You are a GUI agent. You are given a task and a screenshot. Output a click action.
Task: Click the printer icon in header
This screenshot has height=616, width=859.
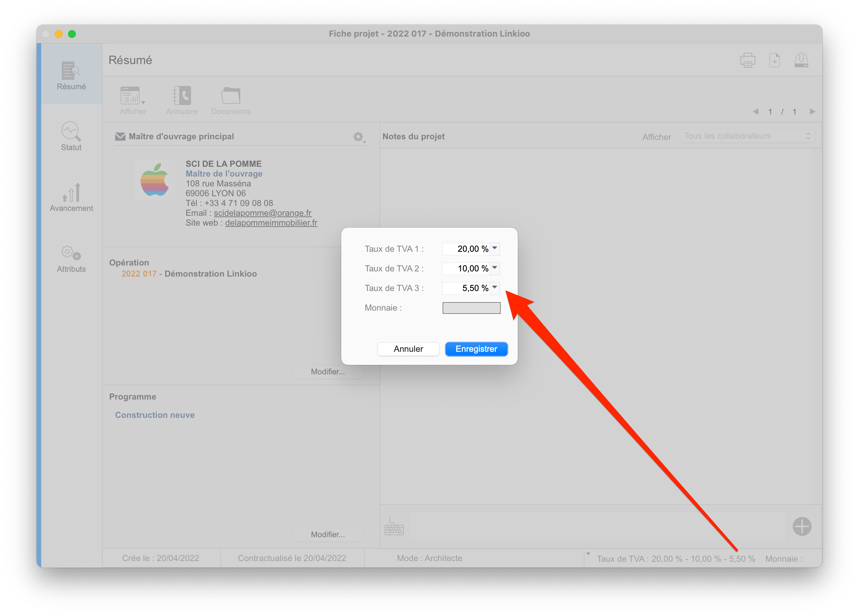[x=747, y=60]
